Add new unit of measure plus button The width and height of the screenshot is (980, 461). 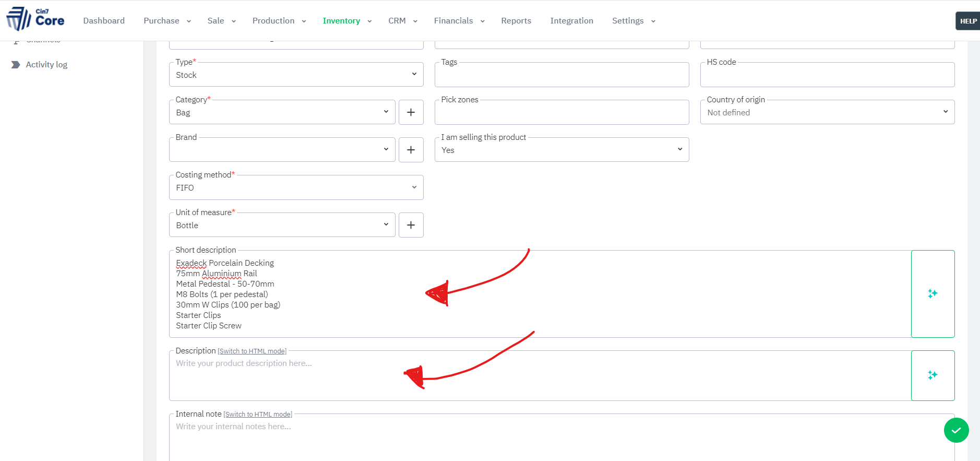pos(411,225)
